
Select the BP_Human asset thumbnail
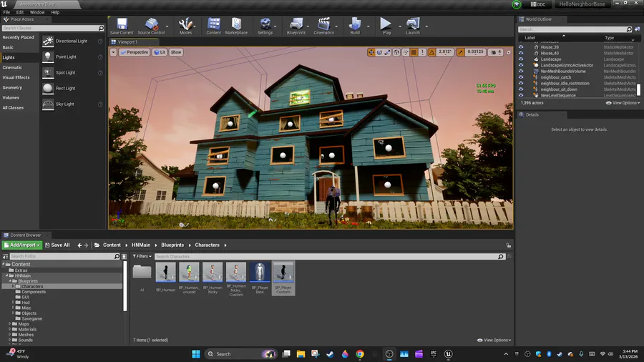165,272
